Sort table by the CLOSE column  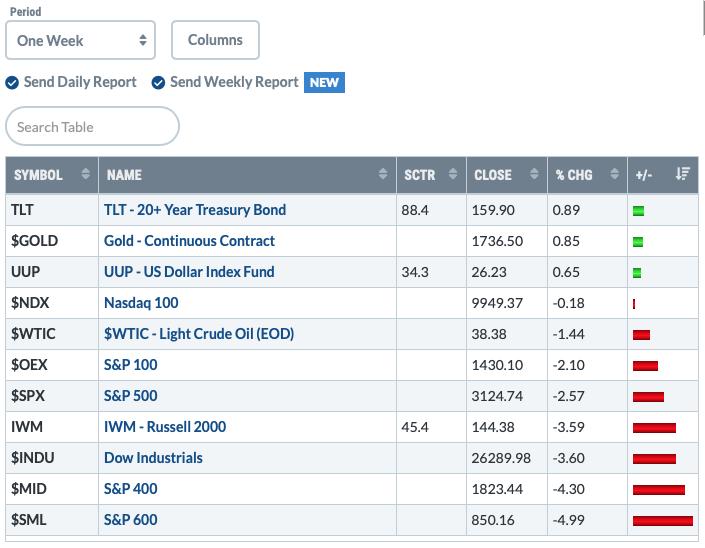[507, 175]
